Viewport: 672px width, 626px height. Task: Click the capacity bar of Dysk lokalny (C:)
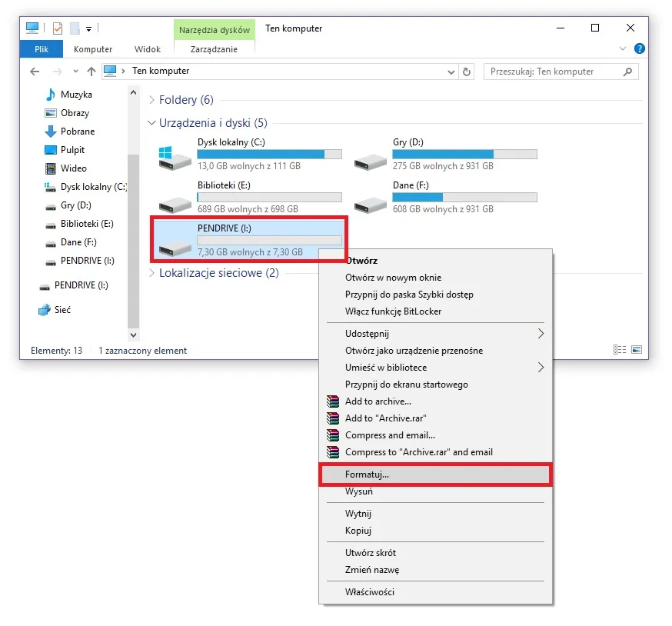(269, 153)
